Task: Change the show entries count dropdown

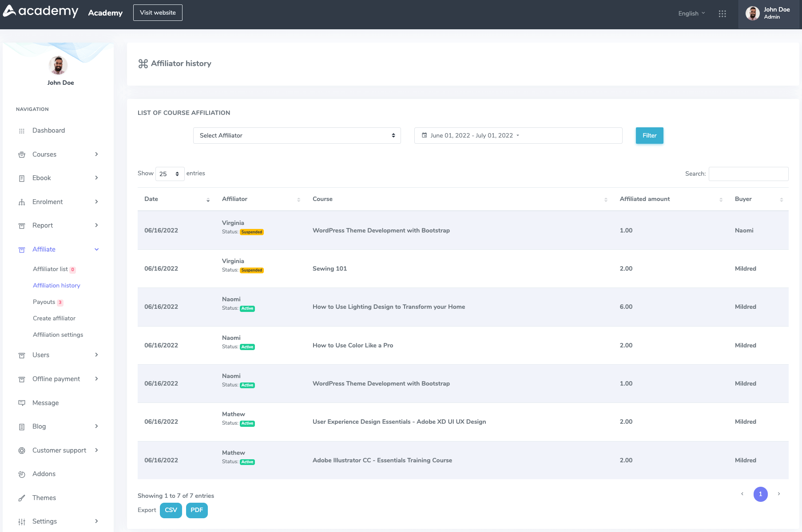Action: [x=170, y=174]
